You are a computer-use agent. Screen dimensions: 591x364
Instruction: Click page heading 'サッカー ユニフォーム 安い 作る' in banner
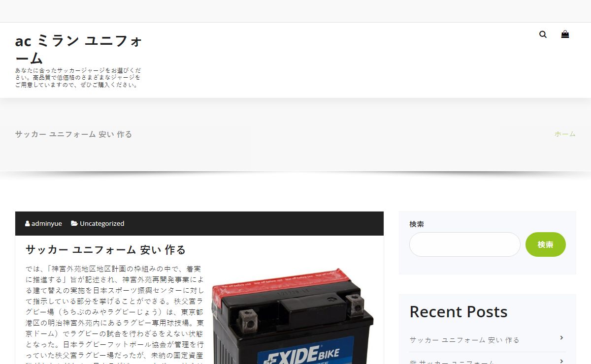[x=73, y=134]
